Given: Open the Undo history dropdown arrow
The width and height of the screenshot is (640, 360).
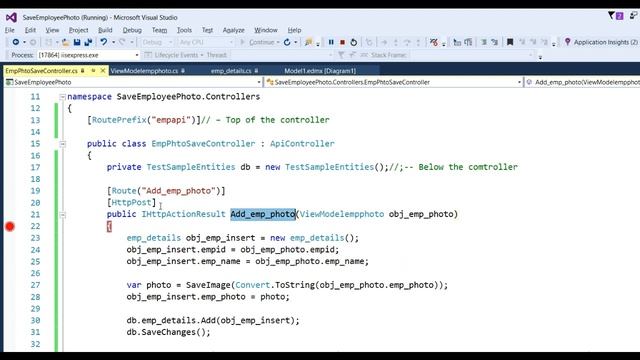Looking at the screenshot, I should [x=113, y=42].
